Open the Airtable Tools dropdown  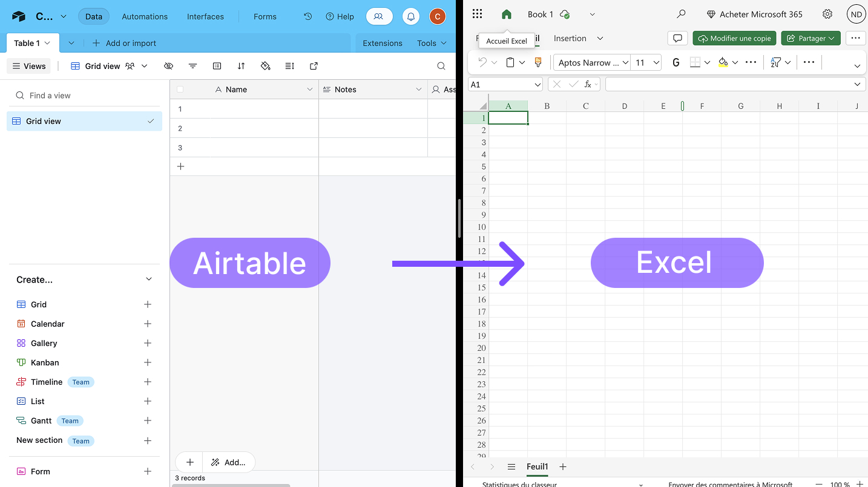[x=432, y=43]
